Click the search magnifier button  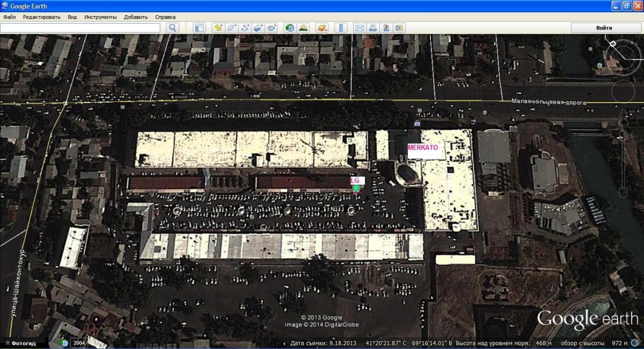(172, 27)
